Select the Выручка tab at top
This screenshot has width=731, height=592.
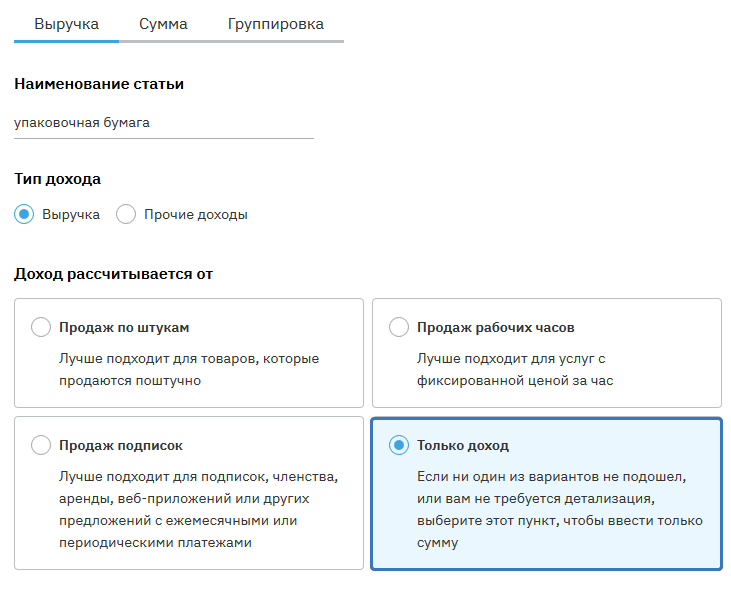tap(66, 24)
